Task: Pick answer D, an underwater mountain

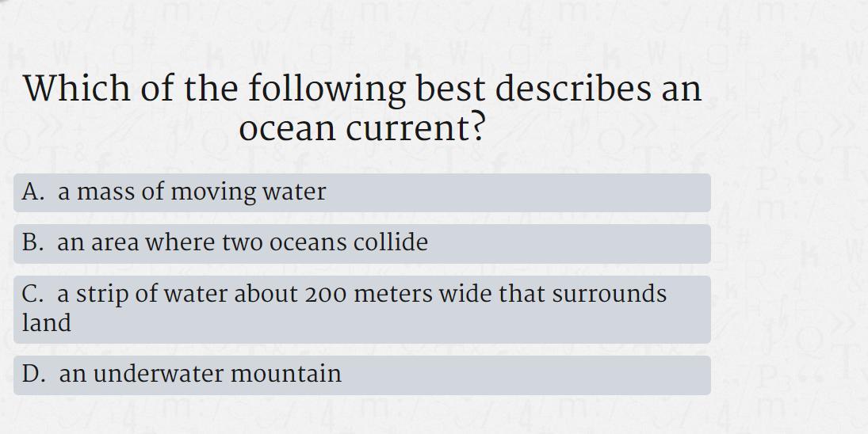Action: click(x=362, y=375)
